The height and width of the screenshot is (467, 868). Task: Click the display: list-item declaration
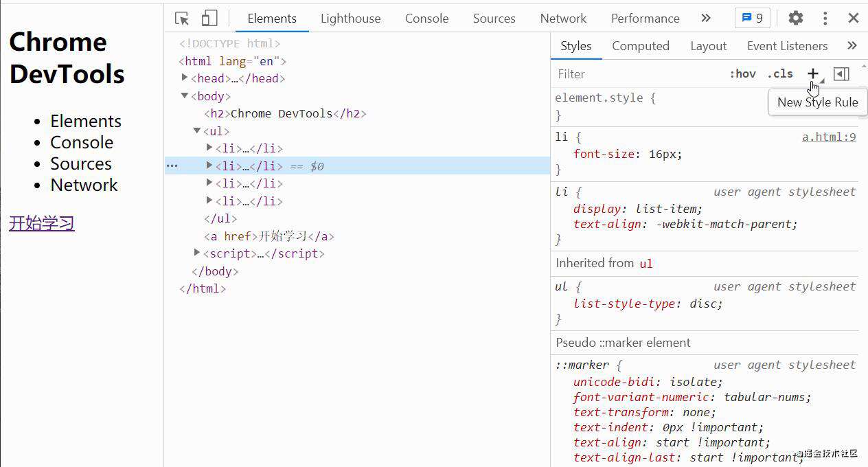coord(638,209)
